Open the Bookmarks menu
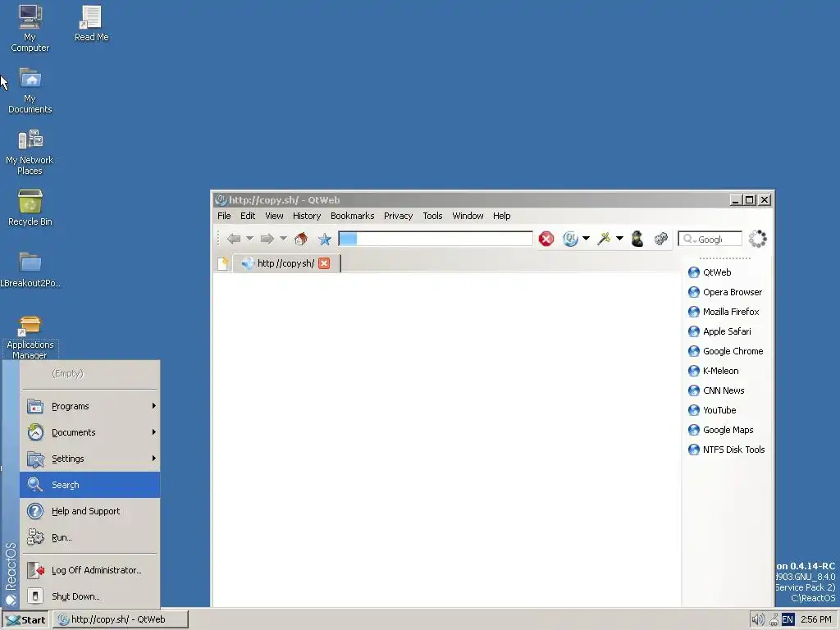 (x=352, y=216)
